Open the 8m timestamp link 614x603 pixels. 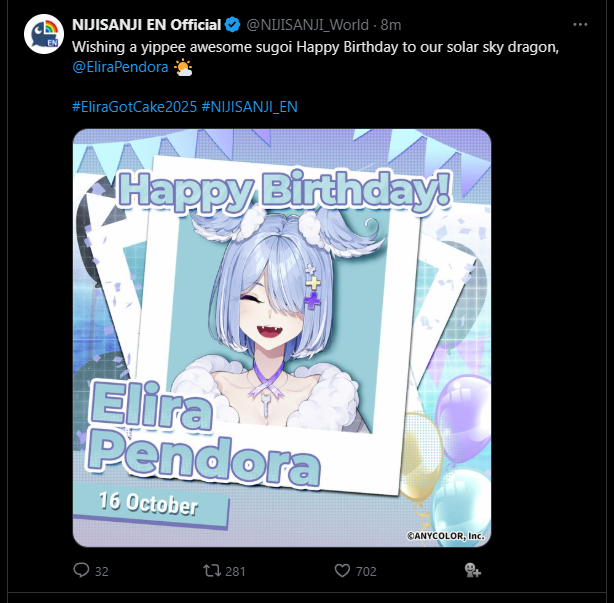pos(391,25)
